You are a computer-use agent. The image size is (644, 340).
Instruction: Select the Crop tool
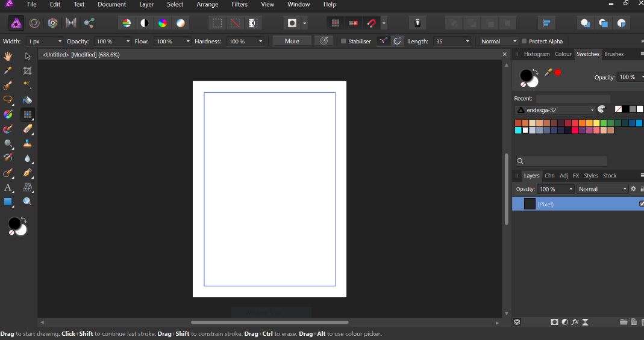tap(28, 70)
